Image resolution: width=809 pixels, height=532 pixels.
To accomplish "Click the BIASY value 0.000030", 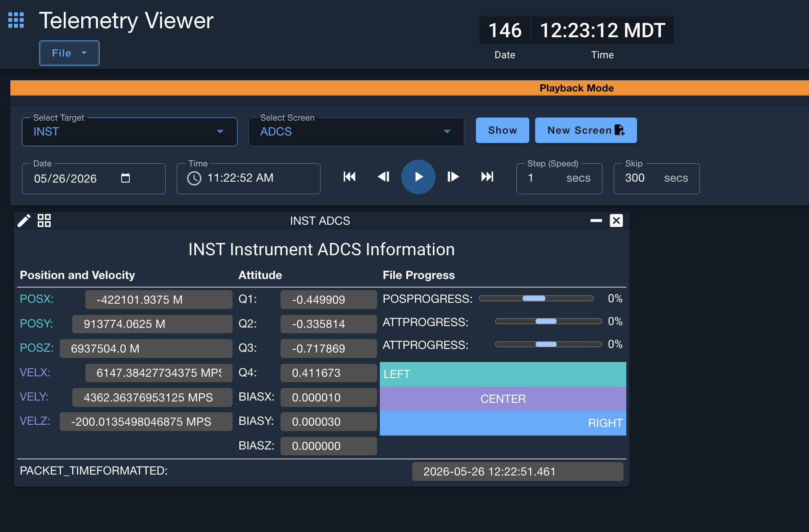I will click(x=329, y=422).
